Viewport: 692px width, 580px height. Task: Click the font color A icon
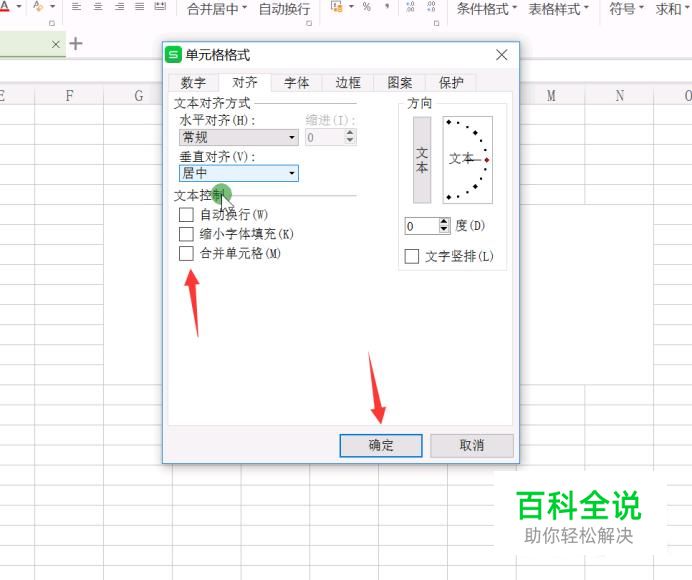(x=4, y=6)
